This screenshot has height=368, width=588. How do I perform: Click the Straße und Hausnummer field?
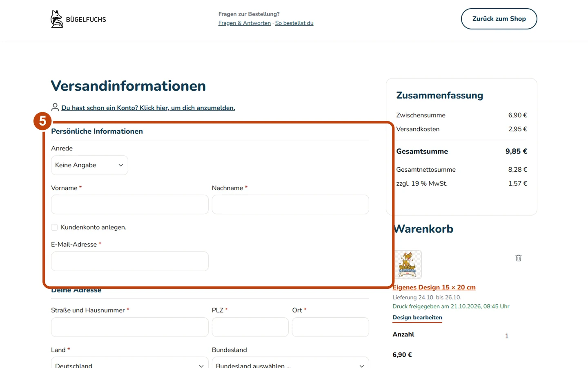tap(130, 327)
